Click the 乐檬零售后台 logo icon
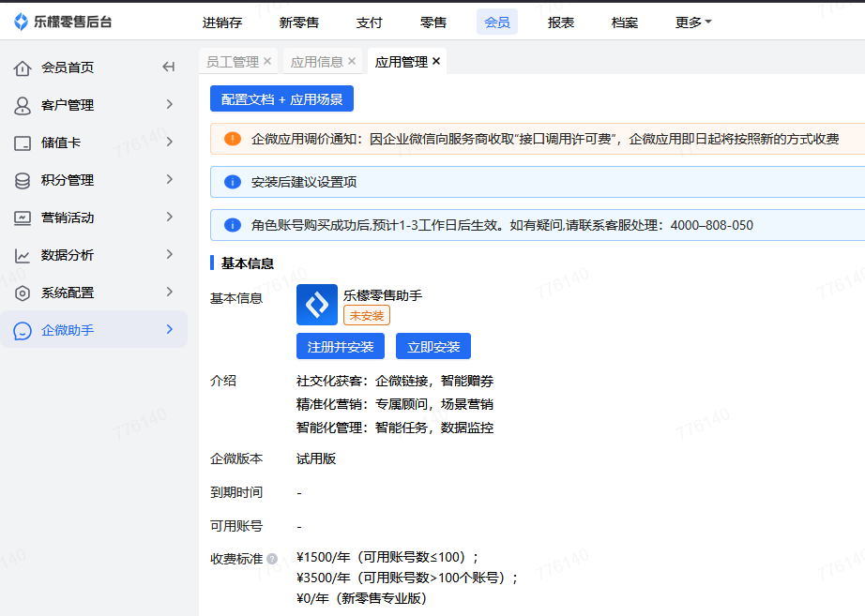 [21, 22]
